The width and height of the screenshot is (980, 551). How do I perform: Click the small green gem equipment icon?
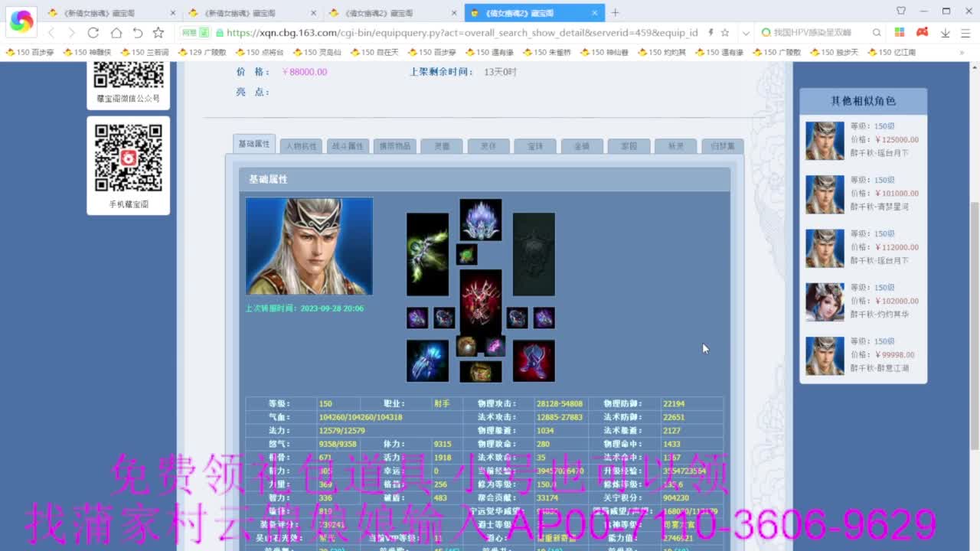coord(466,255)
